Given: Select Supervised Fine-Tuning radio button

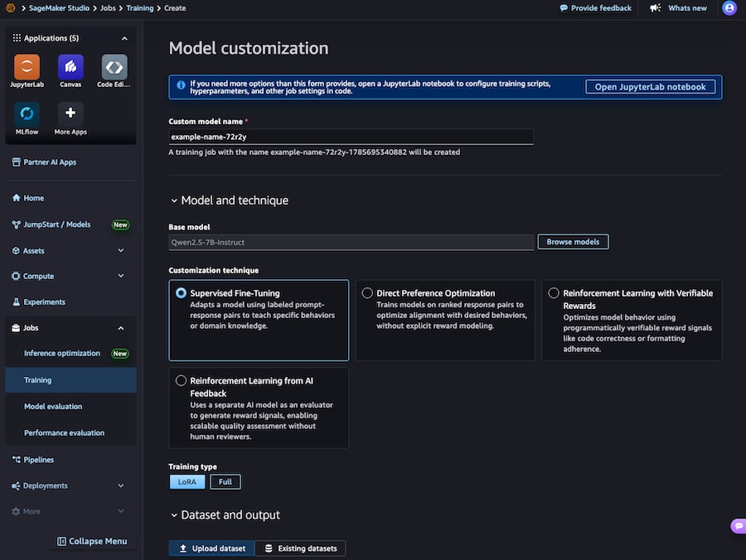Looking at the screenshot, I should coord(181,292).
